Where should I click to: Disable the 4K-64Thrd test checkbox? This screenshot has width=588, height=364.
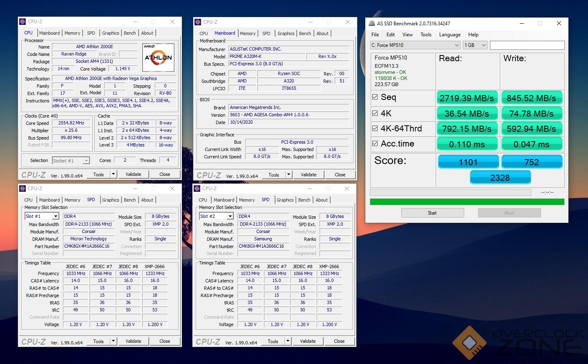(375, 128)
